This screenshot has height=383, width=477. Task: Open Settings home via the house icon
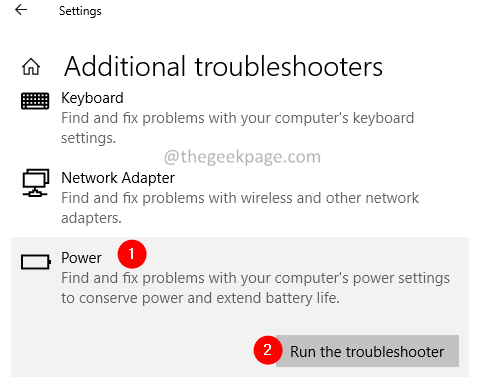[31, 66]
